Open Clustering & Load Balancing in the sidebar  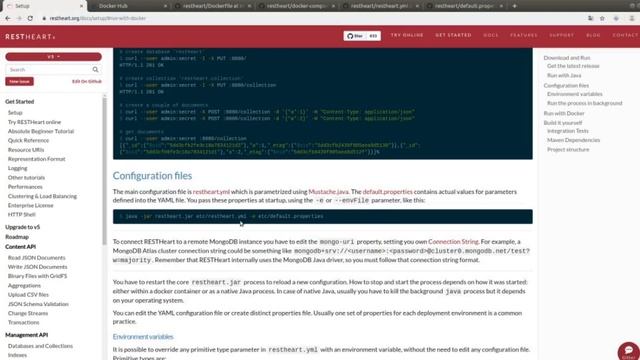coord(42,196)
